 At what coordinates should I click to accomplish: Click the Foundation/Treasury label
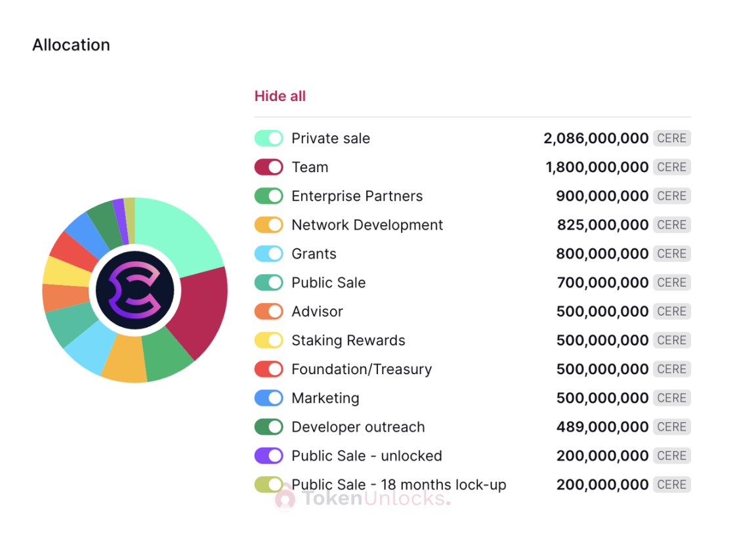point(362,370)
